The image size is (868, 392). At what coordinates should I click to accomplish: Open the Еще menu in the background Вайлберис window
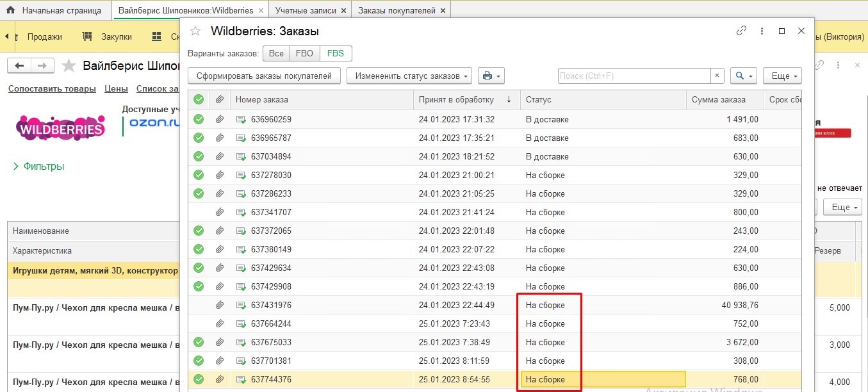click(842, 207)
